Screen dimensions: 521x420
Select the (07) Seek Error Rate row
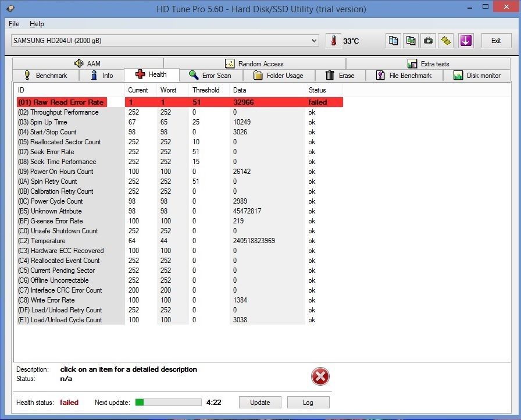point(180,152)
